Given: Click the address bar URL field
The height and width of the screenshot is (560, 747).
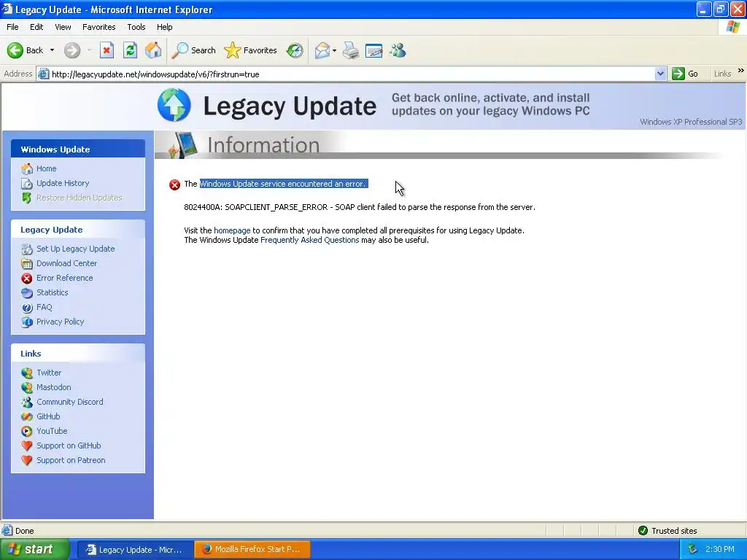Looking at the screenshot, I should coord(350,74).
